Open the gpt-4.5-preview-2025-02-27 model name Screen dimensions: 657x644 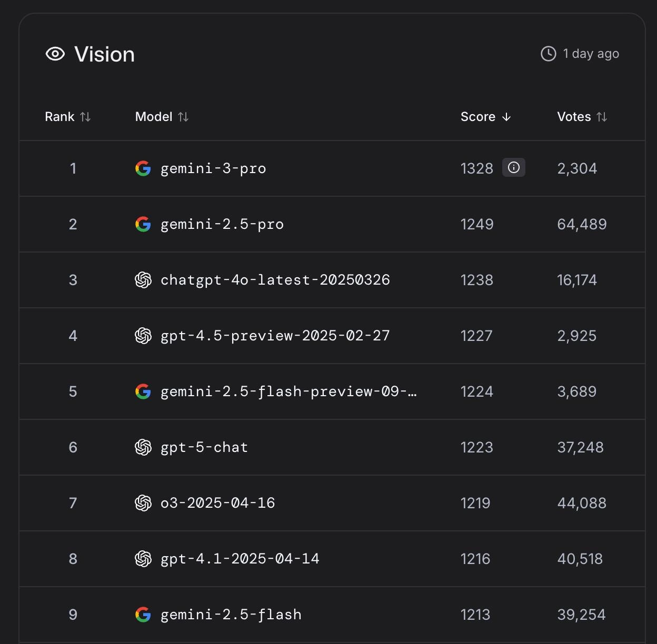pos(275,336)
